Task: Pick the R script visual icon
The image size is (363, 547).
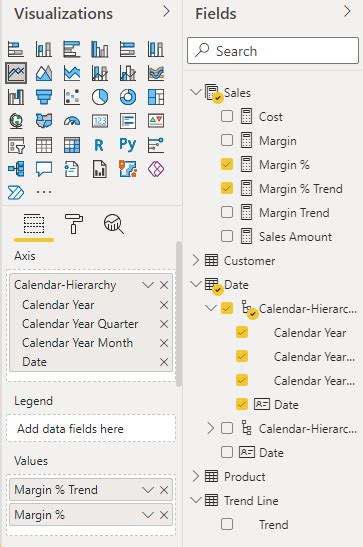Action: [99, 145]
